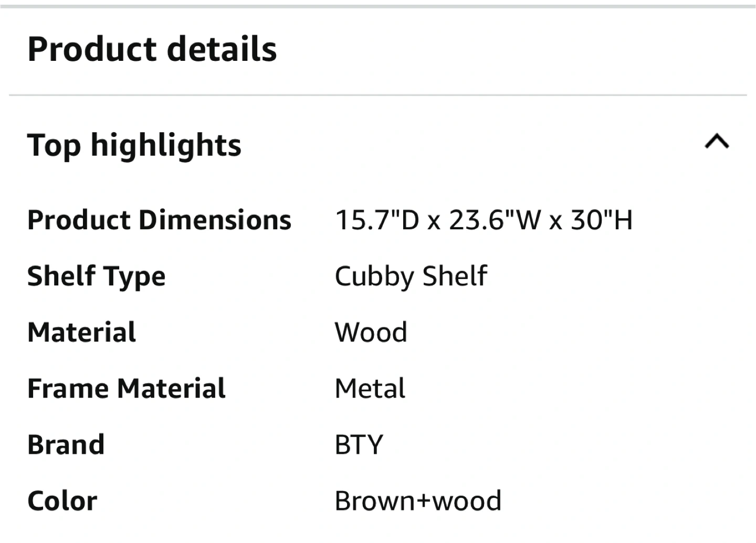This screenshot has height=543, width=756.
Task: Click the Material label
Action: point(81,333)
